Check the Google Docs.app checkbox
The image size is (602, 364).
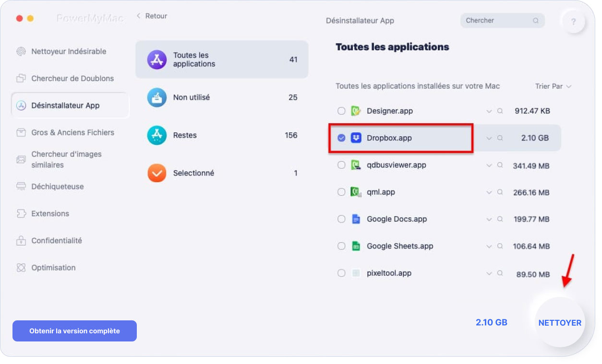341,219
